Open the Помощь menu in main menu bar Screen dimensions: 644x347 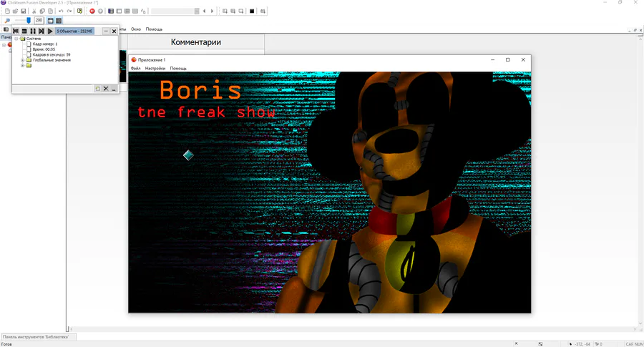tap(154, 29)
